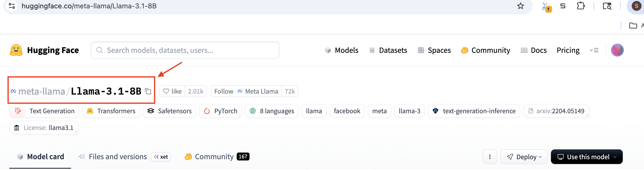Viewport: 644px width, 170px height.
Task: Filter by Text Generation tag
Action: click(44, 111)
